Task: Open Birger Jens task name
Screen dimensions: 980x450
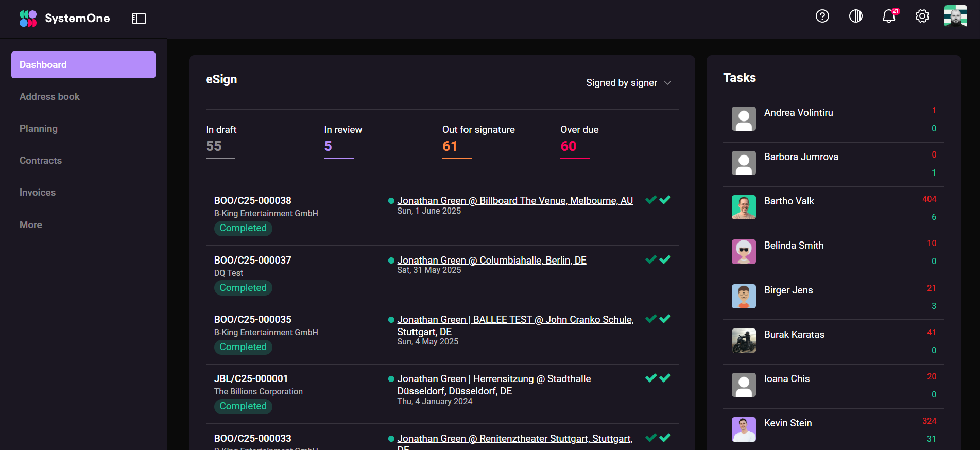Action: [x=788, y=290]
